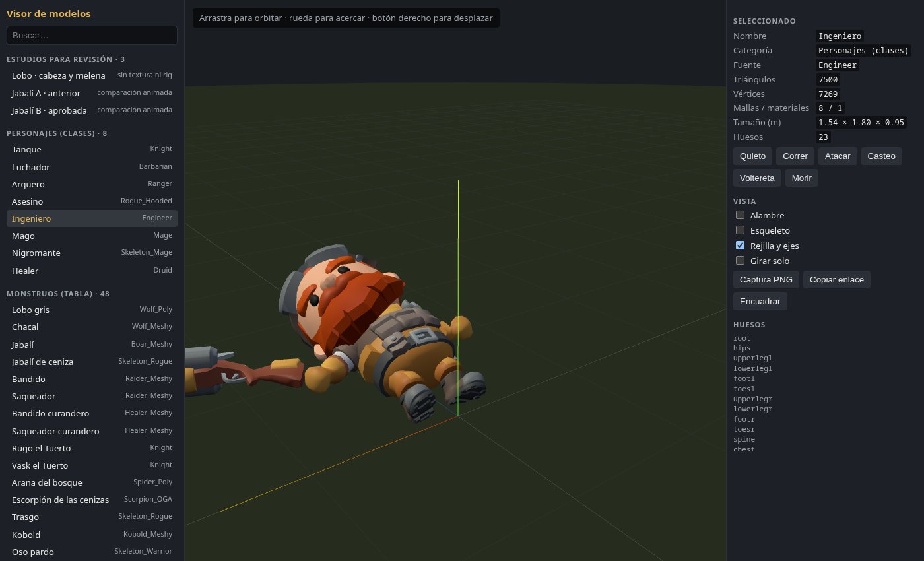Trigger the Voltereta animation

click(757, 178)
